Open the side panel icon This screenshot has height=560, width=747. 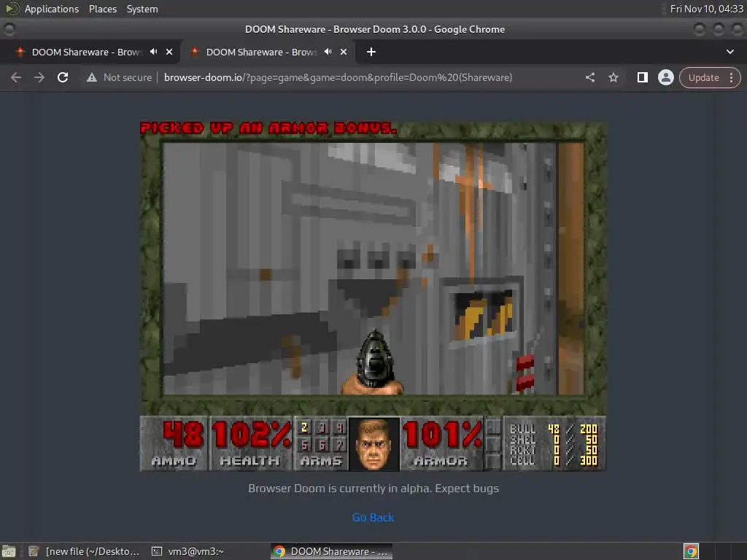point(642,77)
